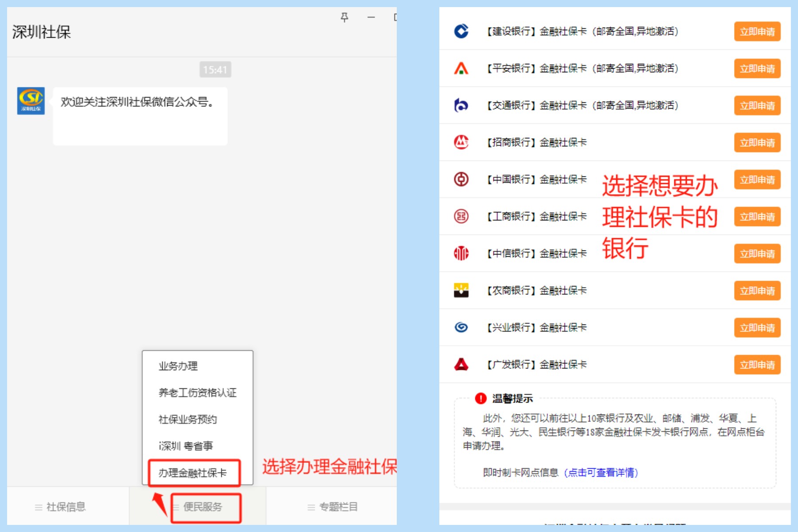Apply for 广发银行 card via 立即申请
798x532 pixels.
click(x=757, y=365)
